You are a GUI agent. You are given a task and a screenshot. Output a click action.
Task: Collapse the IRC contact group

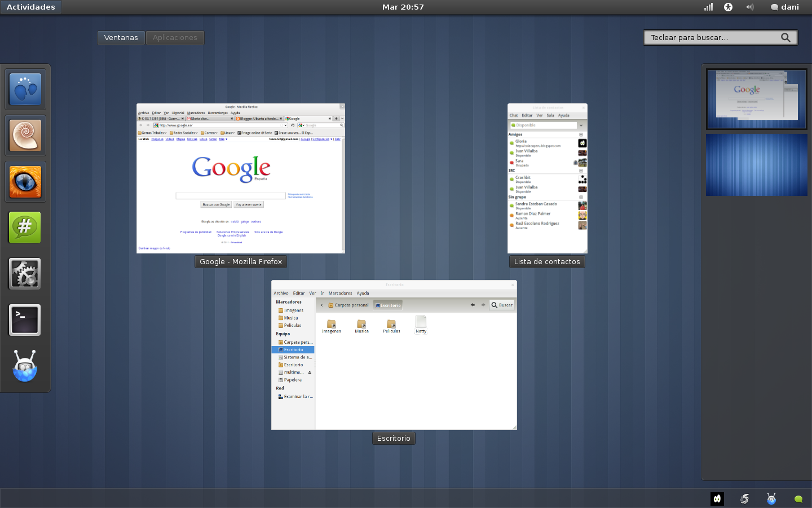[581, 170]
